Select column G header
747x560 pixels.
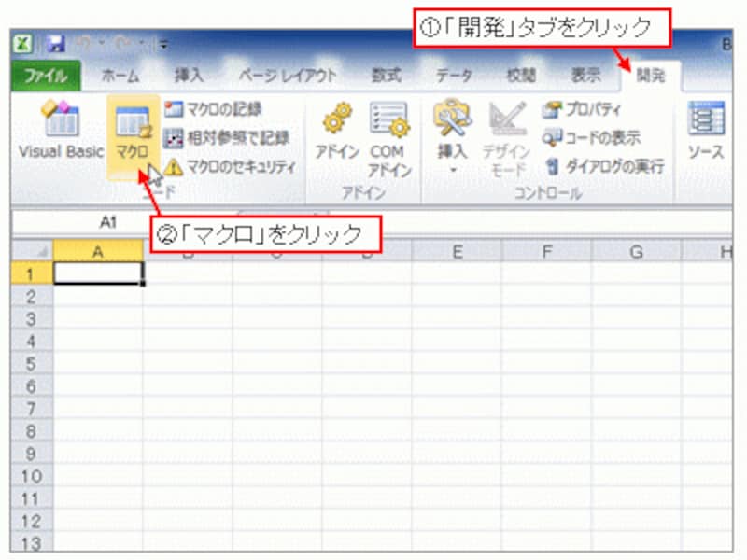pos(636,251)
